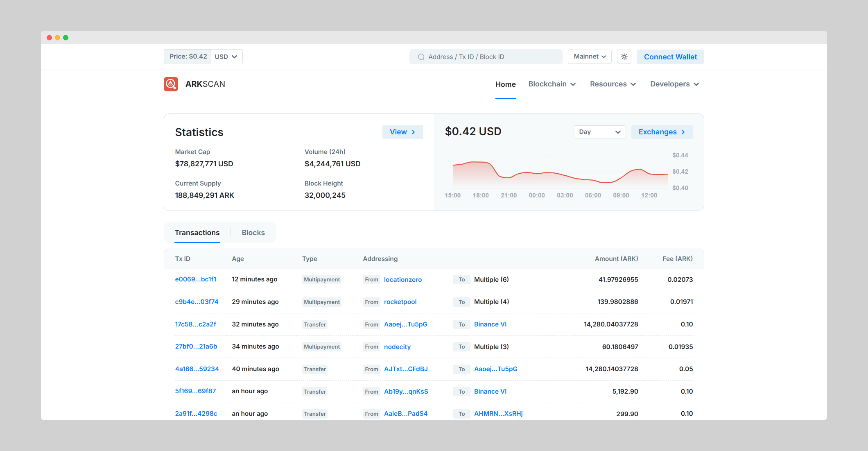
Task: Select the Transactions tab
Action: click(197, 233)
